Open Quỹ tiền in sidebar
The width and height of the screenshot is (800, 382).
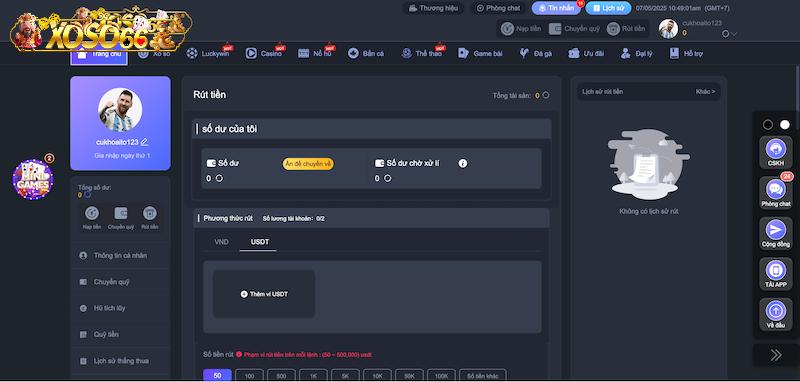click(x=120, y=335)
